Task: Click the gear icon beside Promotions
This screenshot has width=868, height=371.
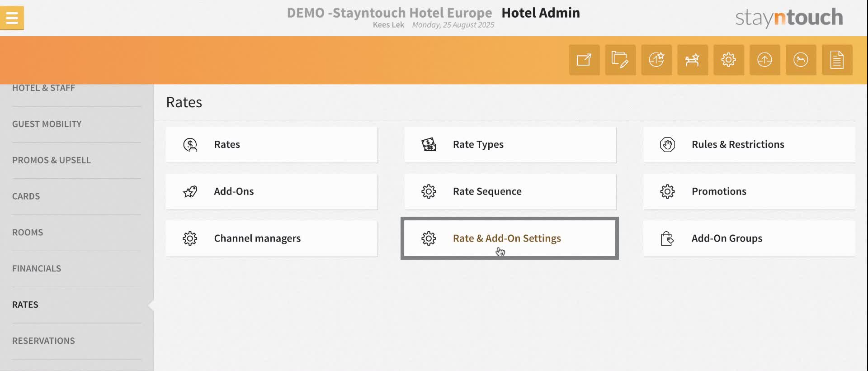Action: pyautogui.click(x=667, y=192)
